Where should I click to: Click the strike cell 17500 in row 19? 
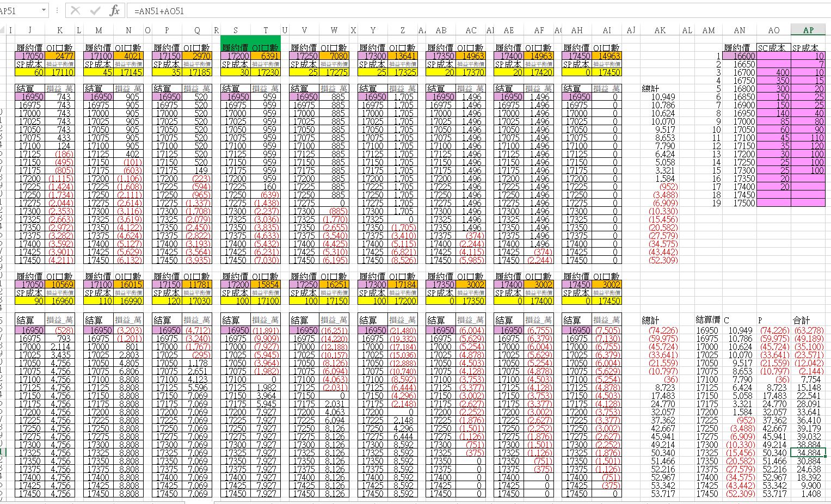(740, 203)
